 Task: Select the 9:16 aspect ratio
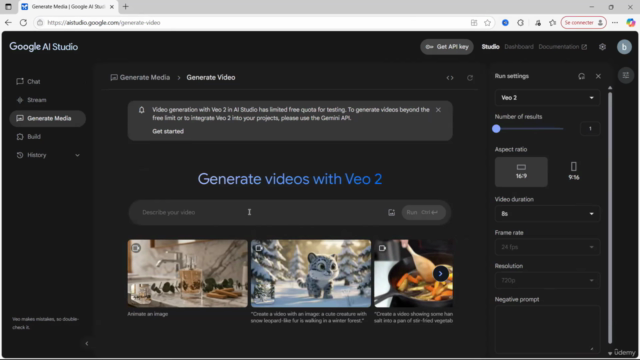pos(573,172)
